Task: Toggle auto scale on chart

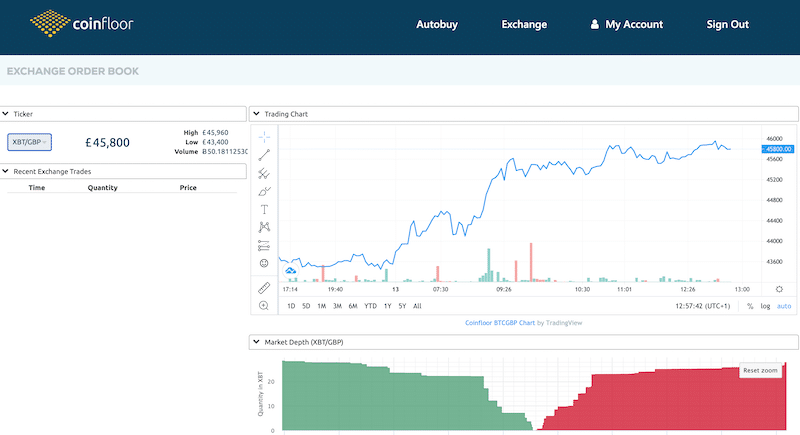Action: [x=784, y=306]
